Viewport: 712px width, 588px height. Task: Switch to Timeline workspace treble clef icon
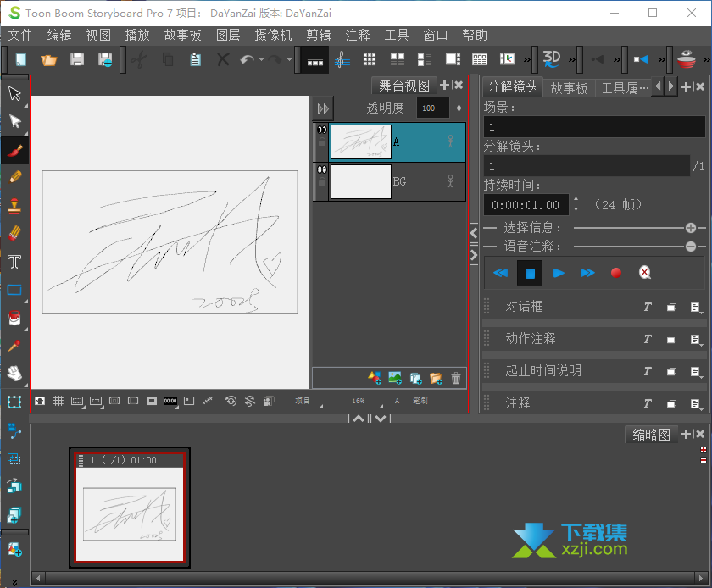pos(342,59)
